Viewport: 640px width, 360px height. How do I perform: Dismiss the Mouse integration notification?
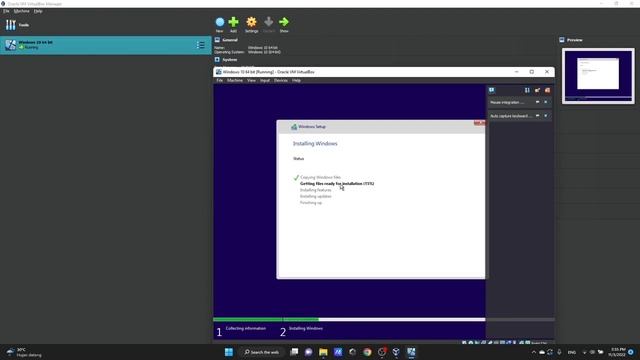click(x=546, y=102)
